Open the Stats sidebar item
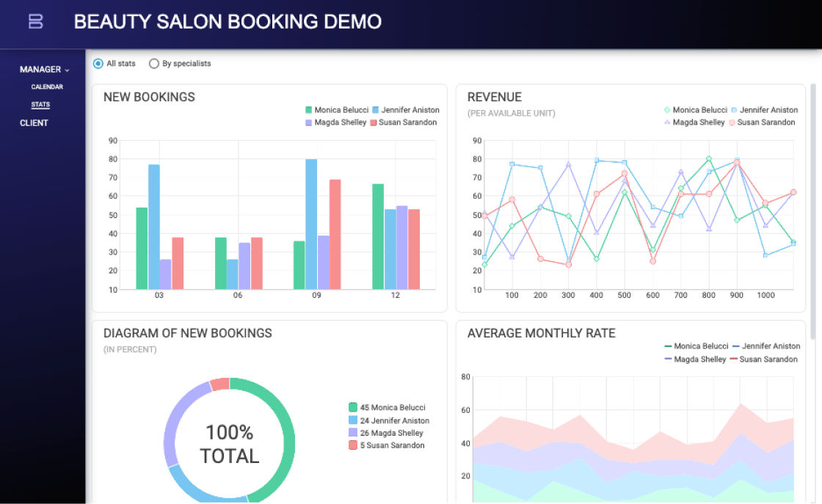Screen dimensions: 822x504 tap(40, 105)
